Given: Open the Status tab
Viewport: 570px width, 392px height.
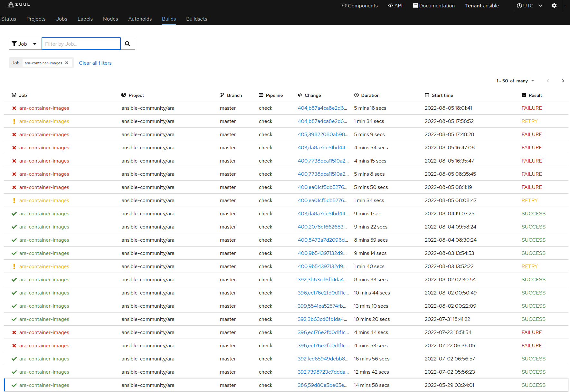Looking at the screenshot, I should tap(9, 19).
